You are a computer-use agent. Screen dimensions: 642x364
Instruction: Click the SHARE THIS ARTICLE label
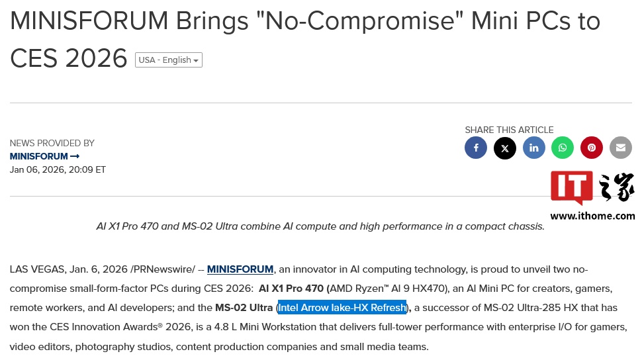[x=509, y=130]
